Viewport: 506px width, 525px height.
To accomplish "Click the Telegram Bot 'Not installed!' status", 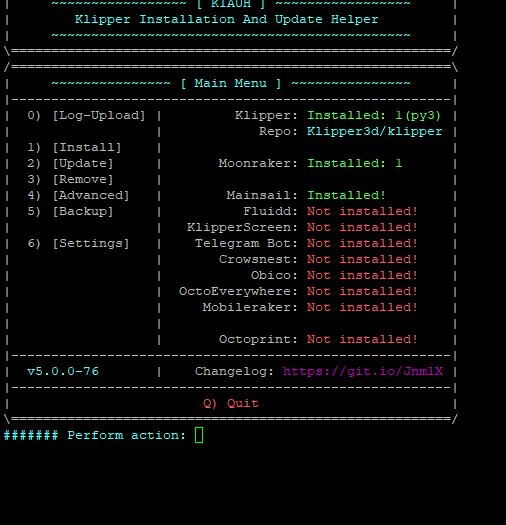I will [362, 243].
